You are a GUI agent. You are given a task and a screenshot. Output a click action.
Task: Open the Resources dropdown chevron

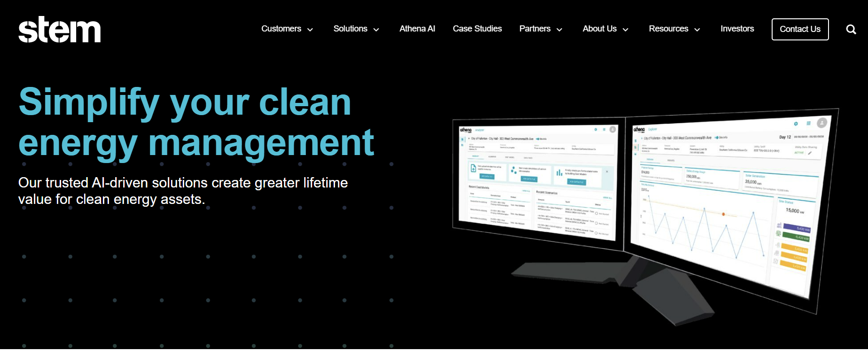coord(697,30)
